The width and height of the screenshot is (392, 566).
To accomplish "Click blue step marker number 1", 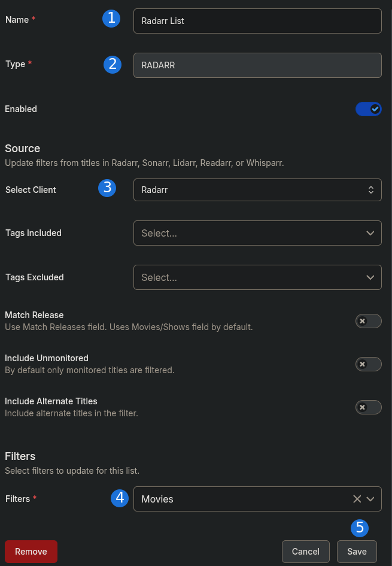I will pos(111,19).
